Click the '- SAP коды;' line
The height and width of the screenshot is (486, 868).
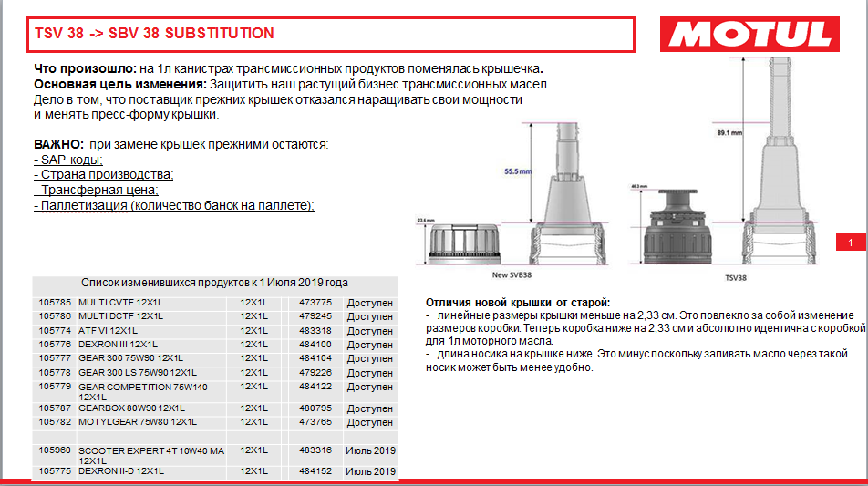(x=68, y=160)
